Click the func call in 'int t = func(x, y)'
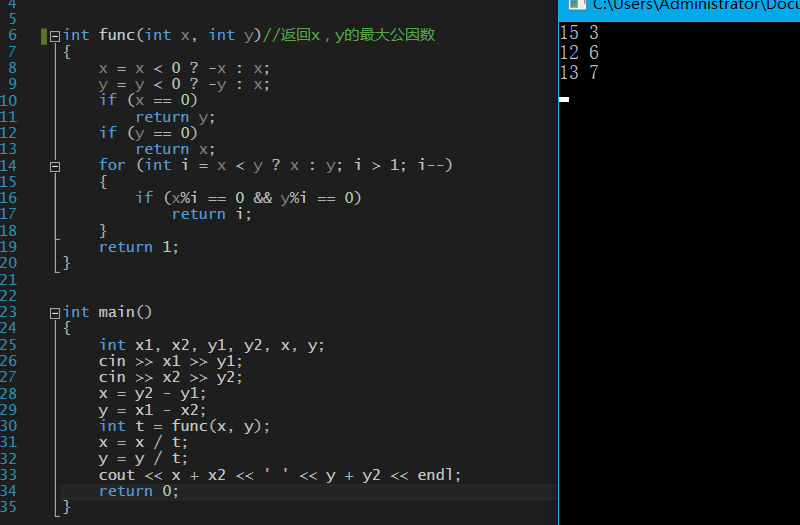 click(x=190, y=426)
